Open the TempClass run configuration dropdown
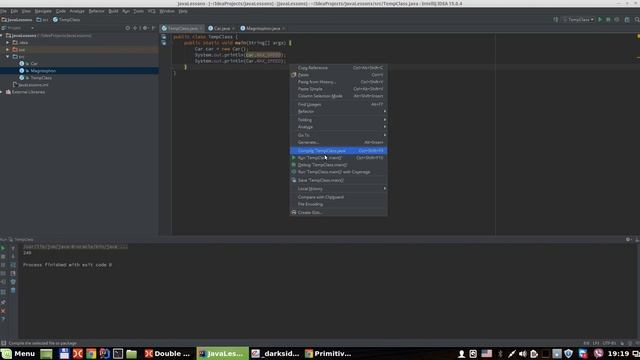Image resolution: width=640 pixels, height=360 pixels. (x=578, y=20)
